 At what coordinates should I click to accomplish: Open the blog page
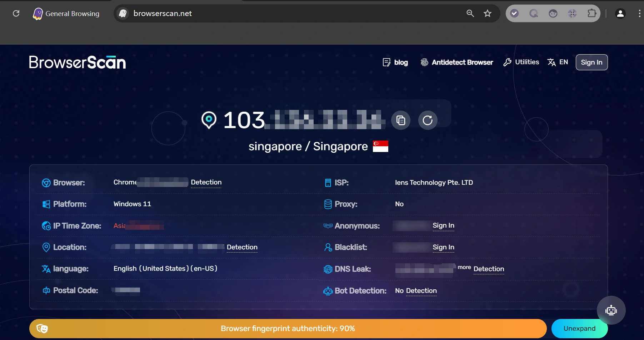[x=395, y=62]
